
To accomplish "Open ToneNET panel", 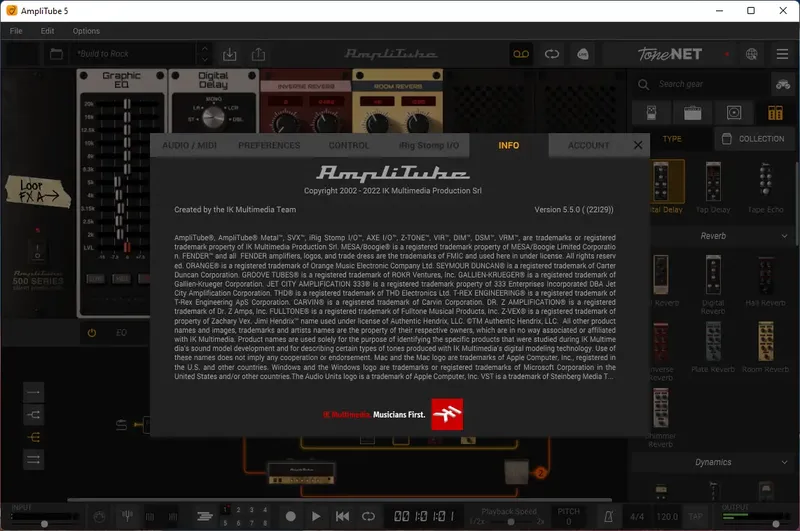I will point(670,54).
